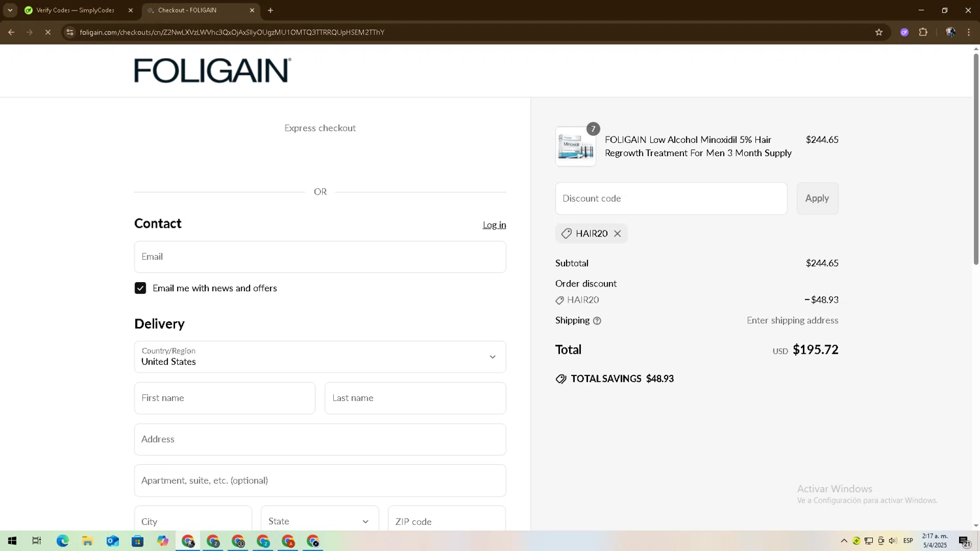Click the product quantity badge showing 7
Viewport: 980px width, 551px height.
[x=593, y=129]
